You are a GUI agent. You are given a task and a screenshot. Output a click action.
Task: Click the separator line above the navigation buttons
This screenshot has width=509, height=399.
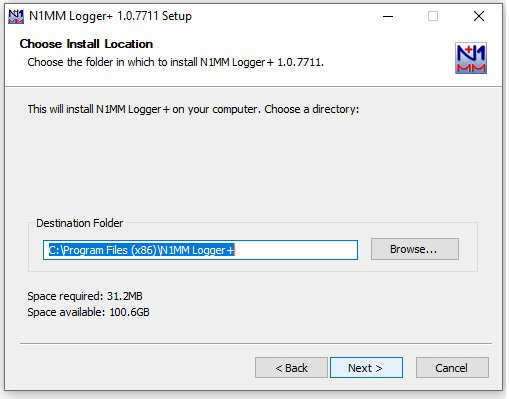coord(256,343)
